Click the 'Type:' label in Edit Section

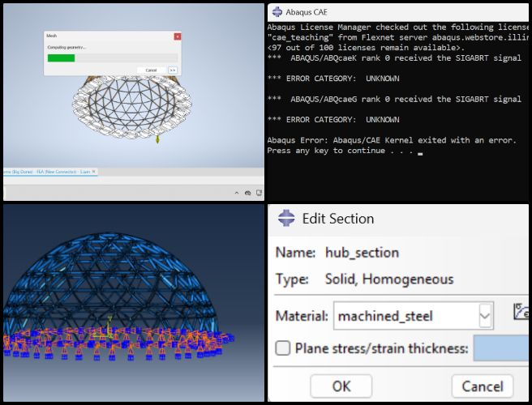(292, 279)
